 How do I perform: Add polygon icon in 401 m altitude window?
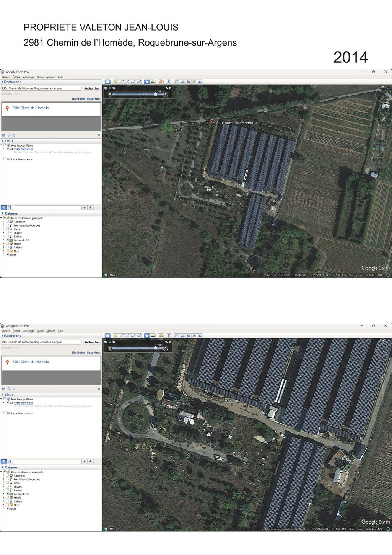[x=121, y=82]
